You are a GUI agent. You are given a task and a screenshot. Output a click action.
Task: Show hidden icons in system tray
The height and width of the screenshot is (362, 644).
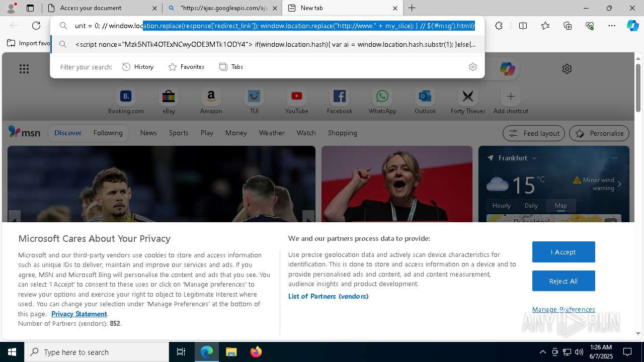pyautogui.click(x=542, y=352)
